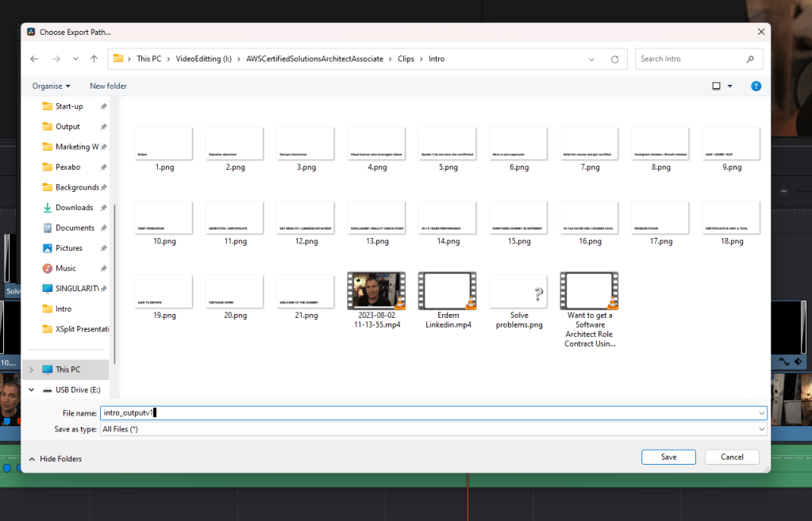This screenshot has width=812, height=521.
Task: Change the view layout icon
Action: pyautogui.click(x=716, y=86)
